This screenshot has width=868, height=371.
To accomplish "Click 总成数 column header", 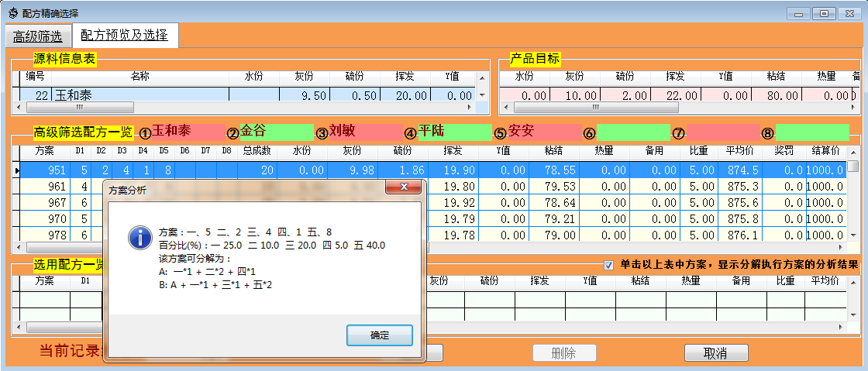I will point(257,150).
